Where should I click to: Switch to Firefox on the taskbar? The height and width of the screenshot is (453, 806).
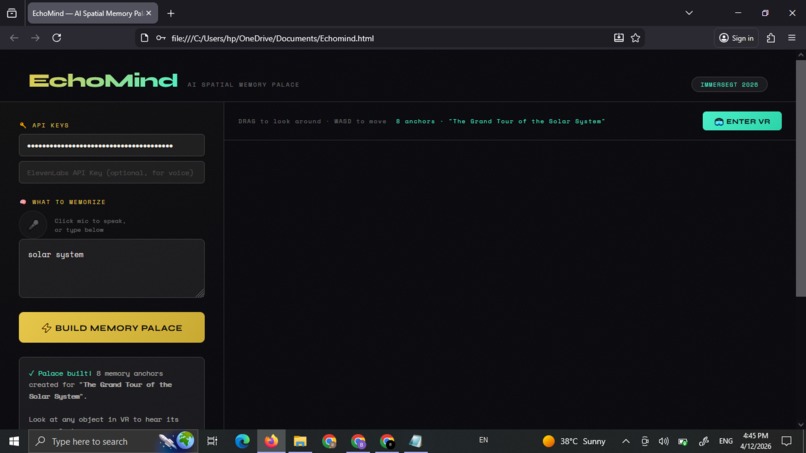tap(271, 441)
